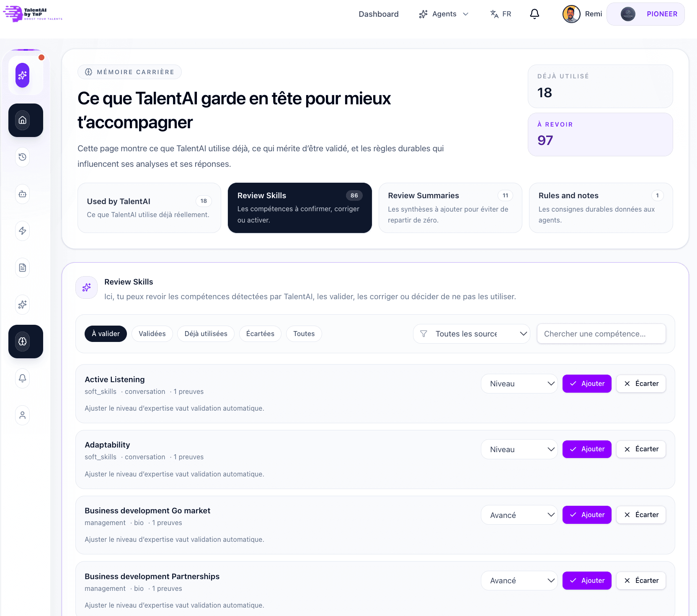Open the Niveau dropdown for Active Listening

(x=519, y=384)
